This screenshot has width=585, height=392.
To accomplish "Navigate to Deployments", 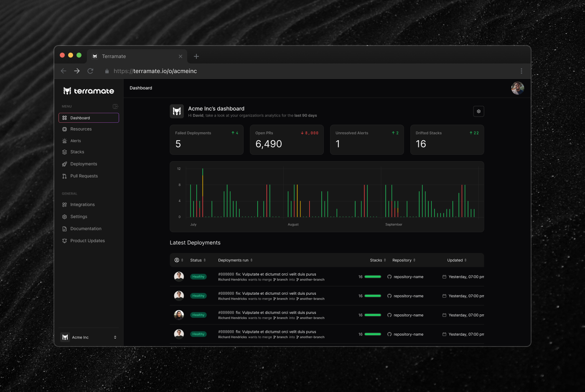I will tap(84, 164).
